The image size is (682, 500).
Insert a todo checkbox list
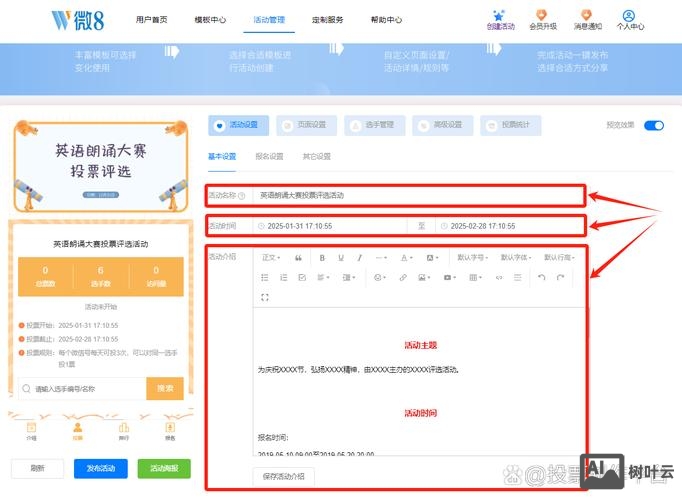[302, 277]
